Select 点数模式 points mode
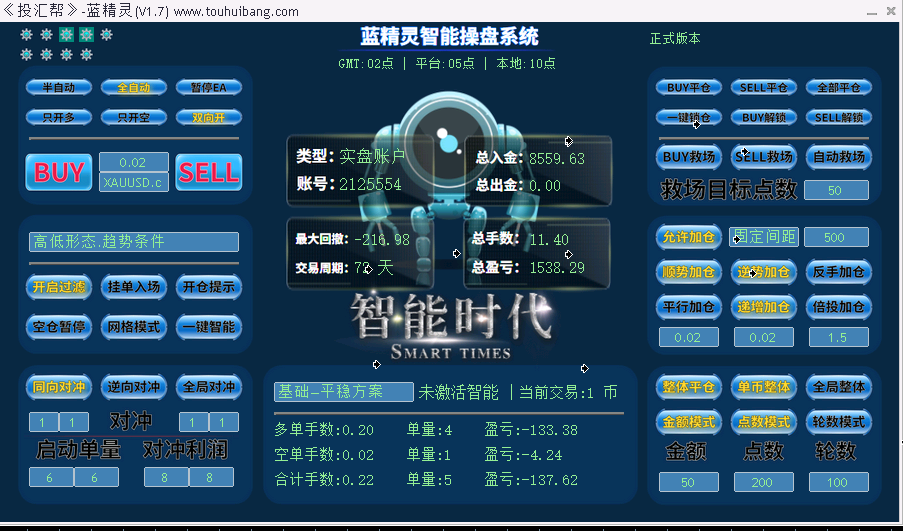 pyautogui.click(x=764, y=422)
